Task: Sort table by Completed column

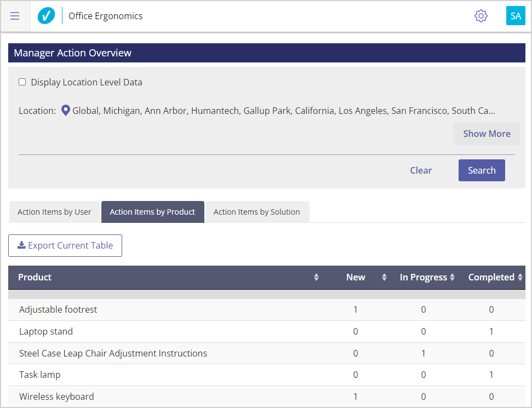Action: (520, 278)
